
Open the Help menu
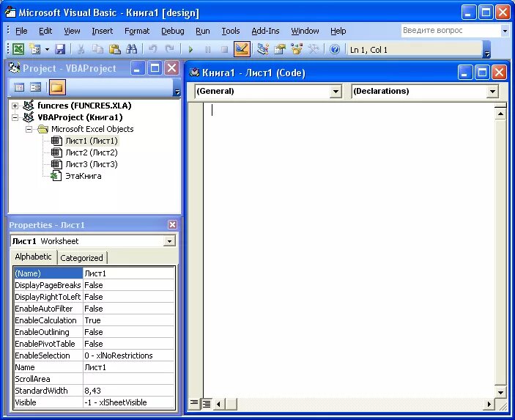(x=338, y=31)
